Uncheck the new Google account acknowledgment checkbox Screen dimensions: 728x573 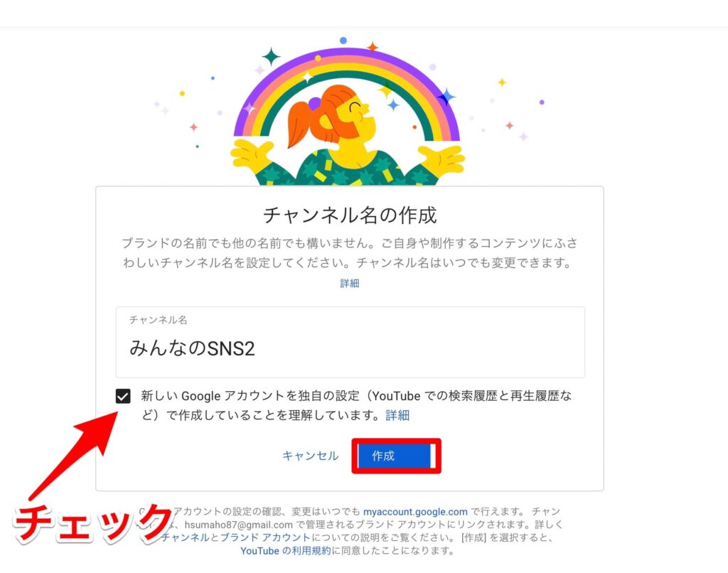tap(123, 396)
